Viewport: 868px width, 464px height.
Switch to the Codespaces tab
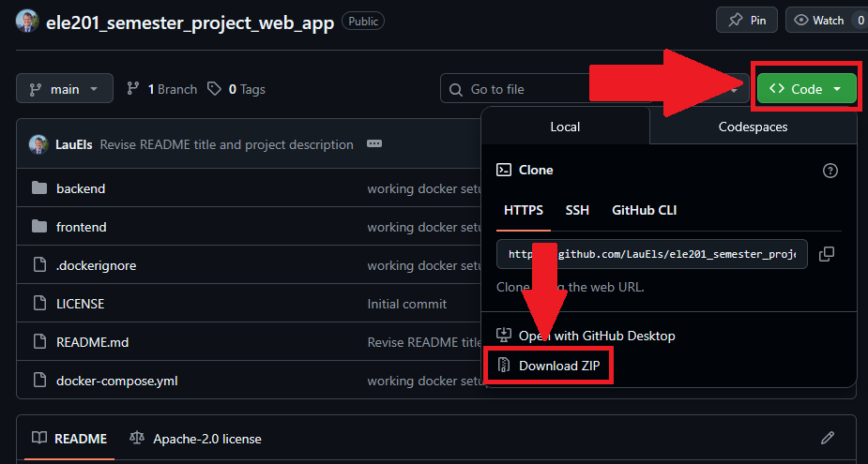point(753,127)
